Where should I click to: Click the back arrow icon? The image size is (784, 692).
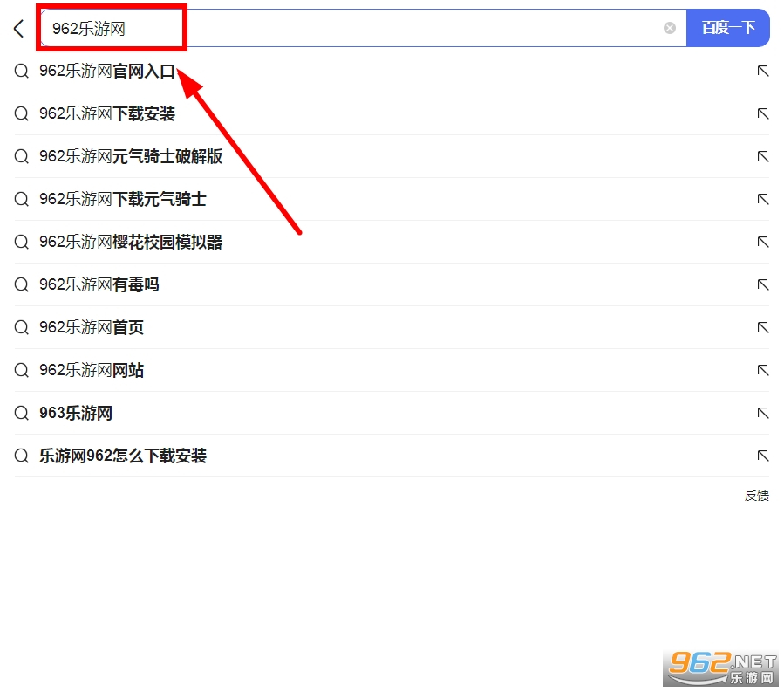coord(19,29)
